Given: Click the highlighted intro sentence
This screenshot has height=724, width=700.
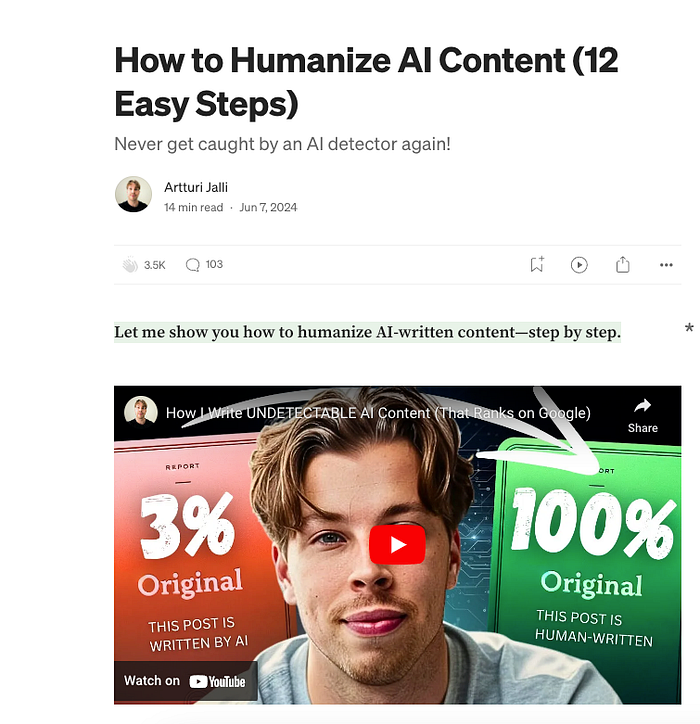Looking at the screenshot, I should [368, 332].
